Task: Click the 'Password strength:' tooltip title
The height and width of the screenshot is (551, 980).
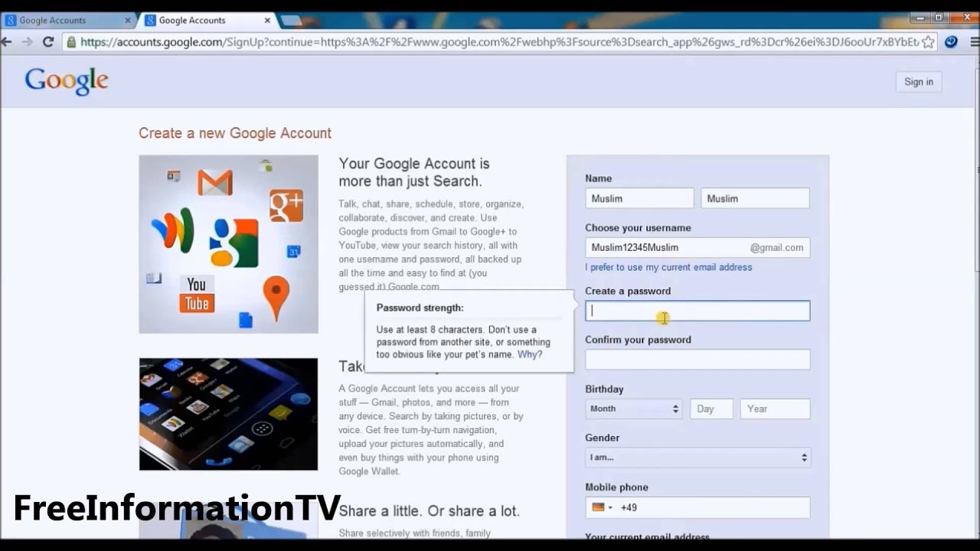Action: tap(420, 308)
